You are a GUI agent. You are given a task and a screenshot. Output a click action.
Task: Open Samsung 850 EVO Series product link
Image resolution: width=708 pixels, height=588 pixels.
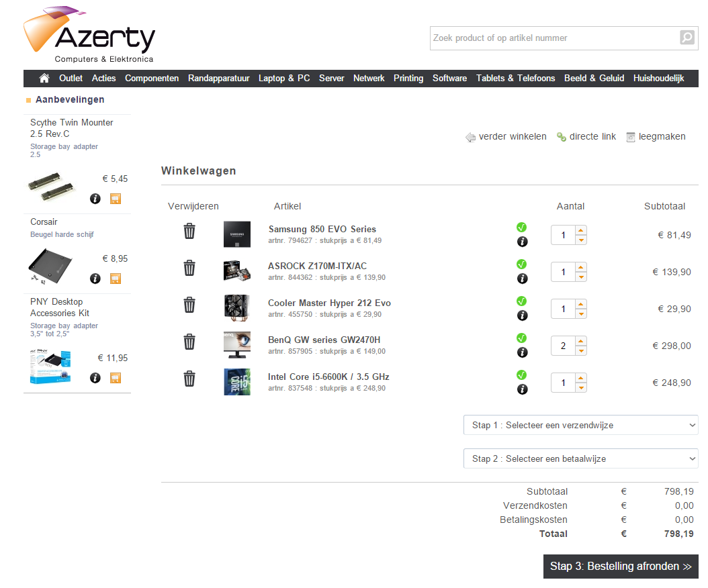pos(322,229)
